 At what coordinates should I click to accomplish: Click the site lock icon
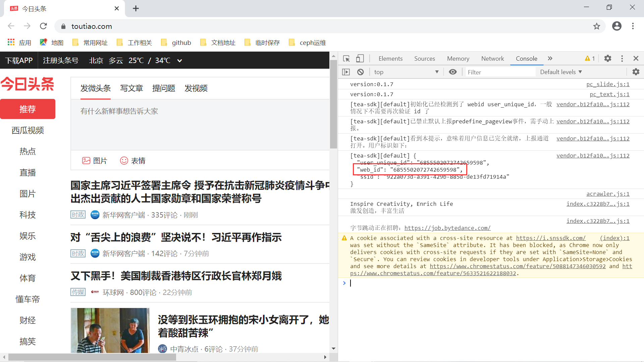pyautogui.click(x=63, y=26)
